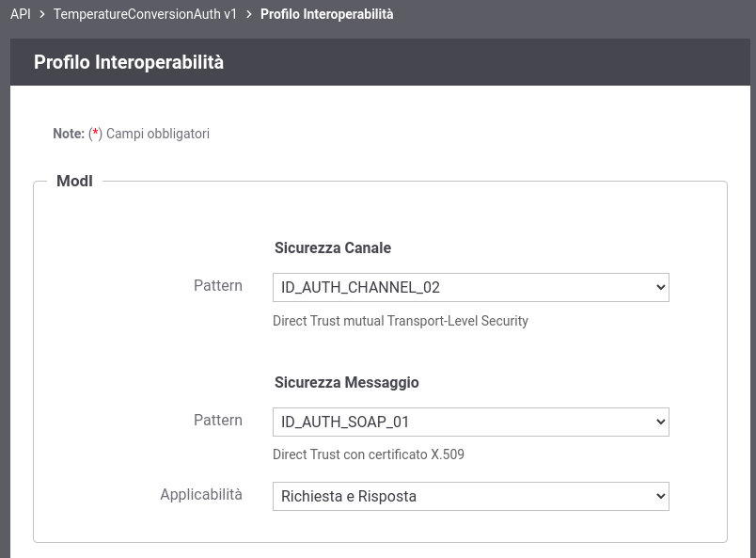This screenshot has width=756, height=558.
Task: Open the ID_AUTH_CHANNEL_02 pattern dropdown
Action: coord(470,288)
